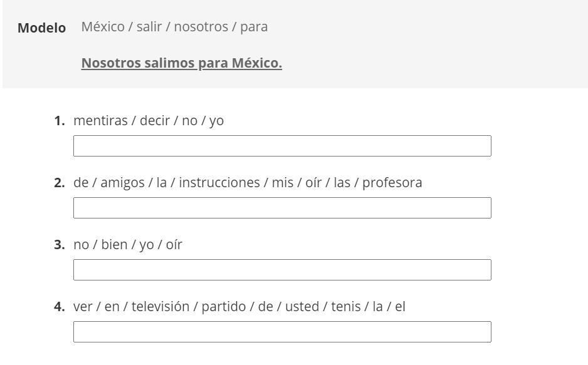Click the number label '2.'

pyautogui.click(x=60, y=183)
